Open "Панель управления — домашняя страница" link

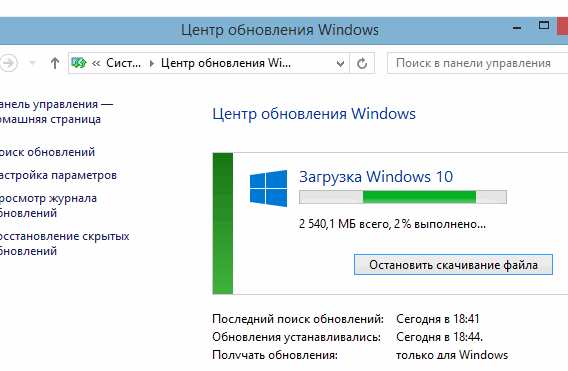57,112
